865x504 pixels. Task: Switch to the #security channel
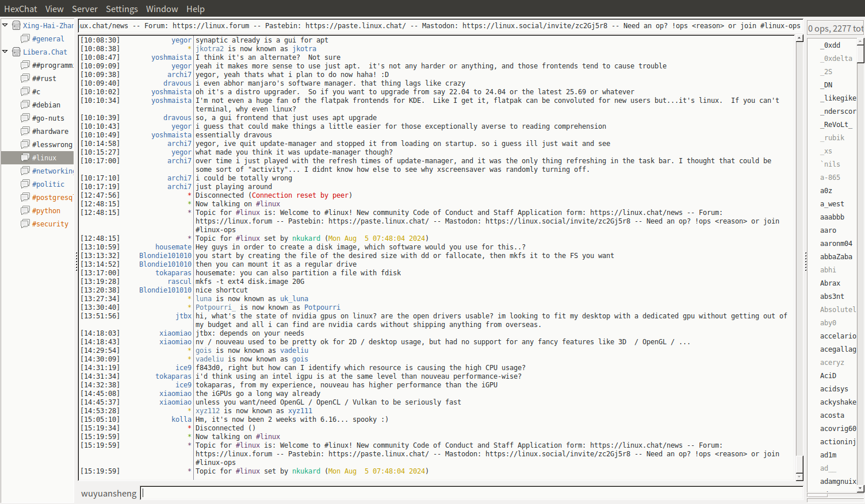pos(50,224)
